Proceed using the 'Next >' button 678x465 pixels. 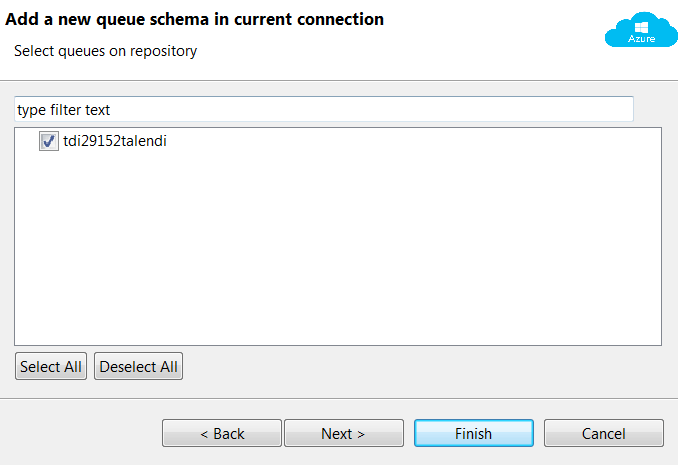coord(343,433)
